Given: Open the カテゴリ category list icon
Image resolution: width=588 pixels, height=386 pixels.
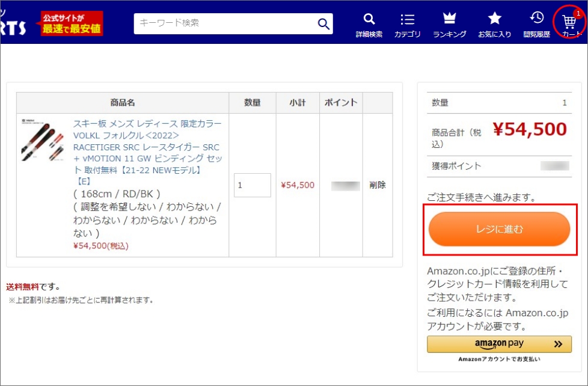Looking at the screenshot, I should (408, 23).
